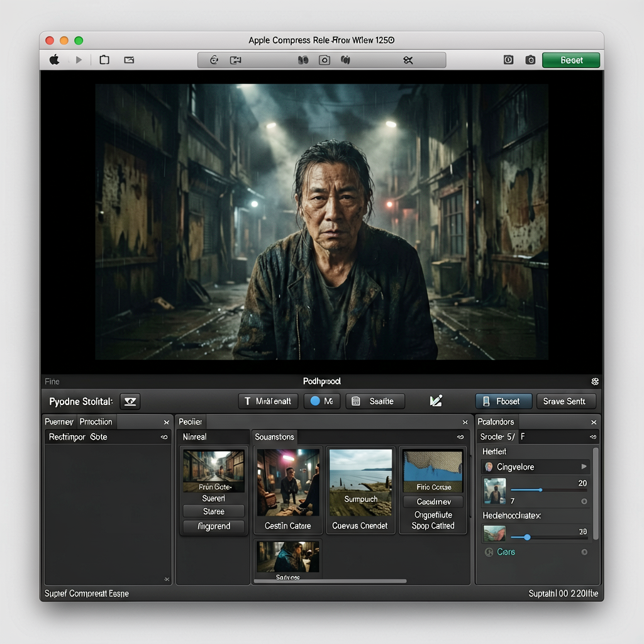The height and width of the screenshot is (644, 644).
Task: Select the Cestiin Catore thumbnail
Action: [x=288, y=482]
